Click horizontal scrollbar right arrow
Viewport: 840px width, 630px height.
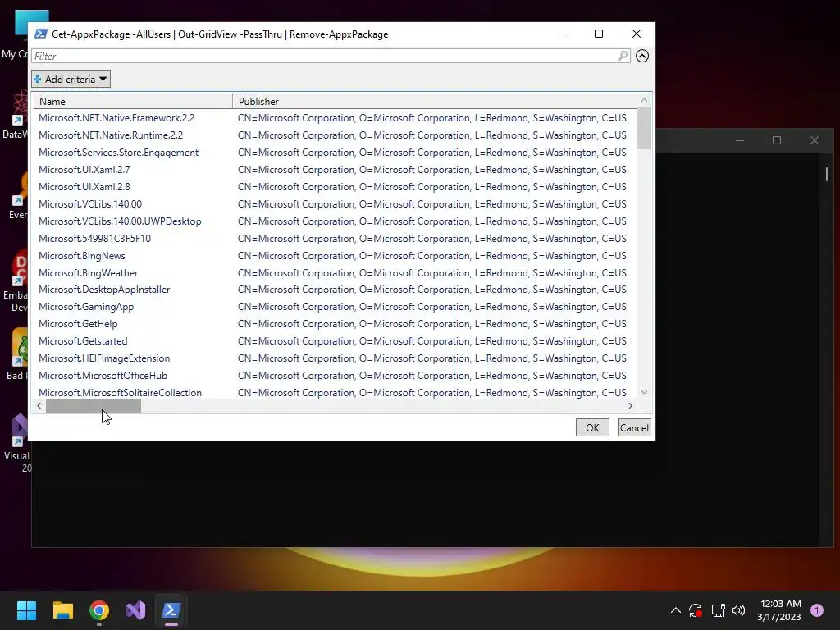coord(631,406)
